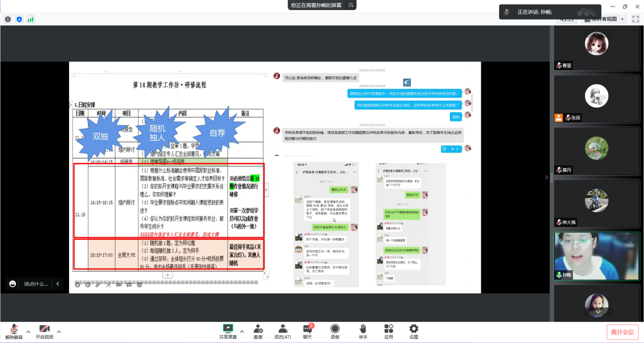Screen dimensions: 644x343
Task: Expand video options arrow beside 开启视频
Action: 59,332
